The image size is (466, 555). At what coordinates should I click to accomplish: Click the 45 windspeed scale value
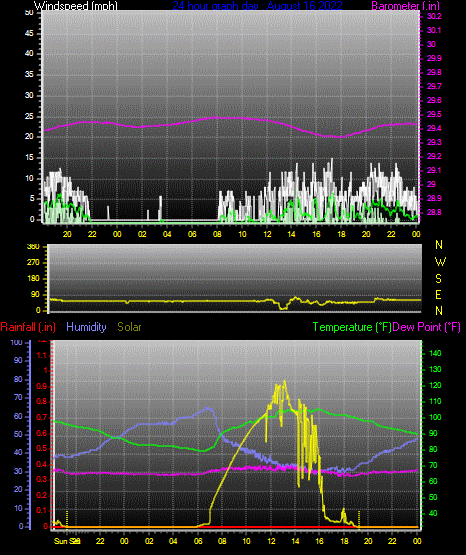pyautogui.click(x=29, y=33)
